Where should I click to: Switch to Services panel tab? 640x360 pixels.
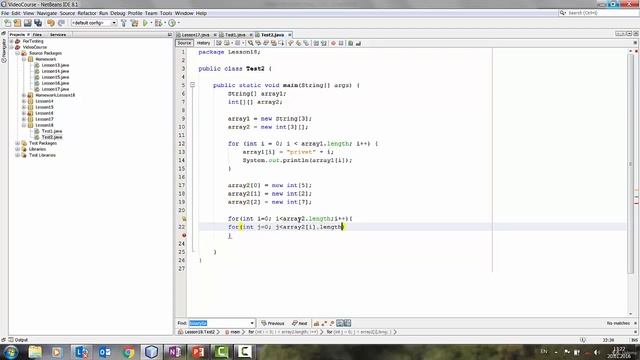pos(58,35)
